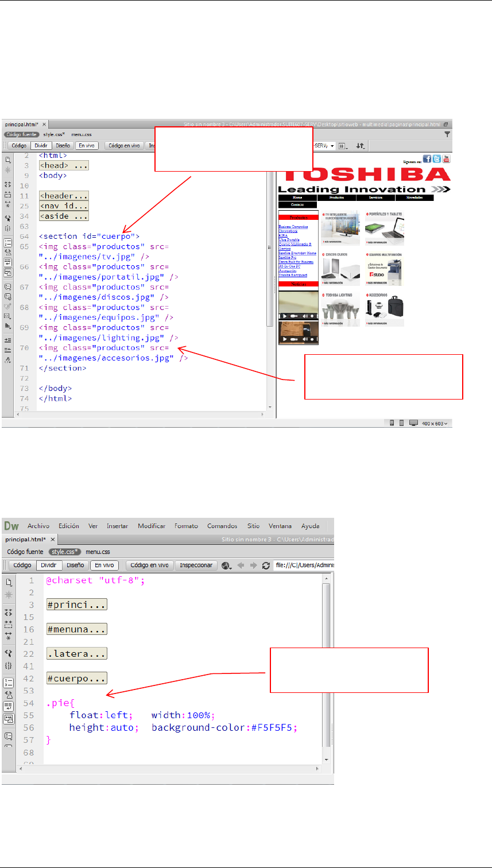Expand the collapsed #menuna... CSS rule
Screen dimensions: 492x868
[77, 630]
